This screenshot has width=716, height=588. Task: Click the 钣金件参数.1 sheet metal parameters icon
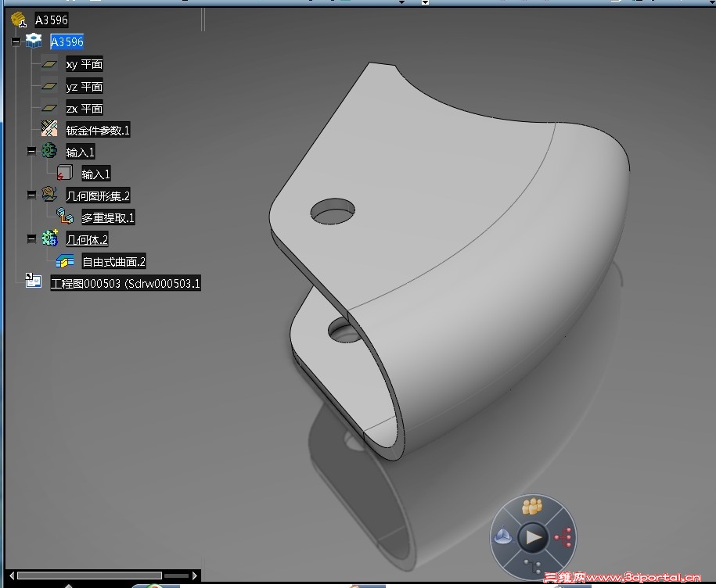tap(49, 129)
